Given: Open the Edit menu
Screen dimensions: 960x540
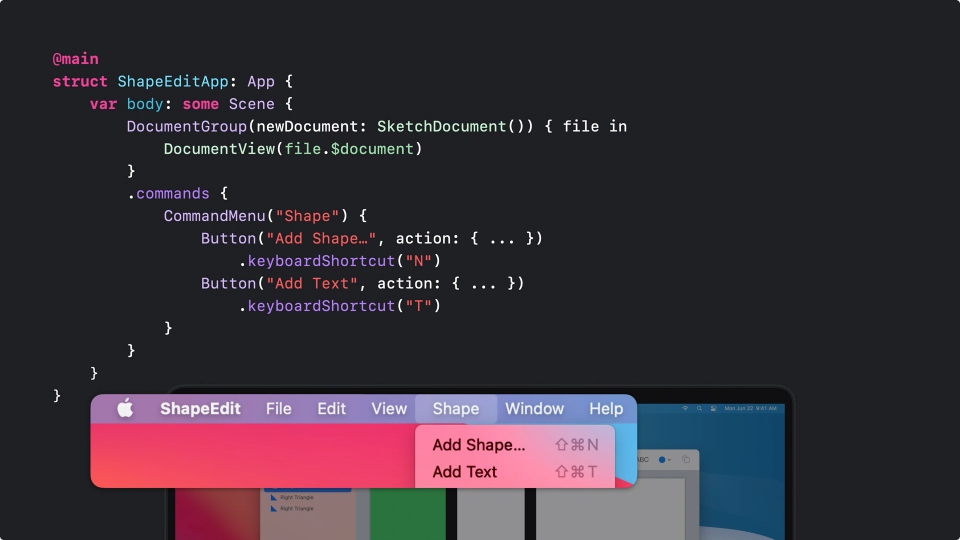Looking at the screenshot, I should point(331,408).
